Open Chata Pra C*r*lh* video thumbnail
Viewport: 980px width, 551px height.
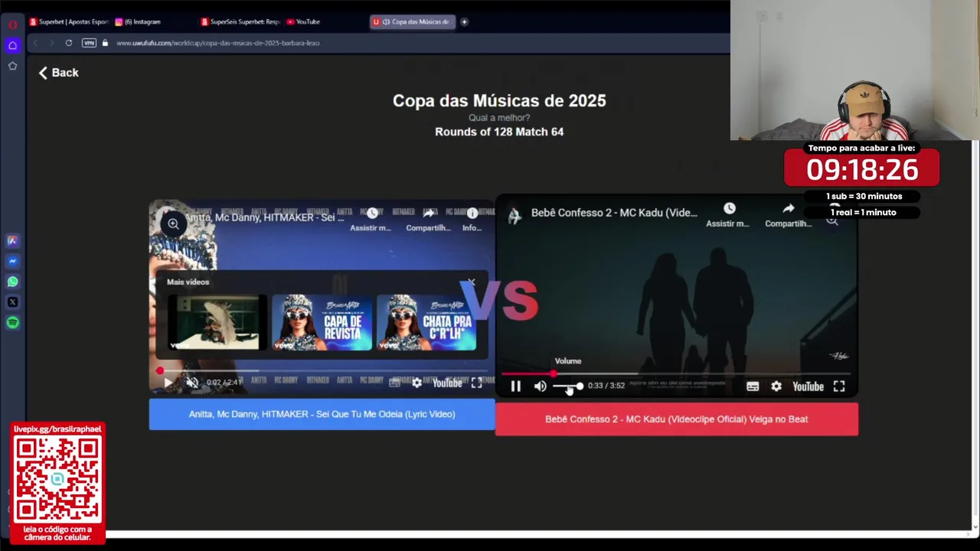pos(426,323)
